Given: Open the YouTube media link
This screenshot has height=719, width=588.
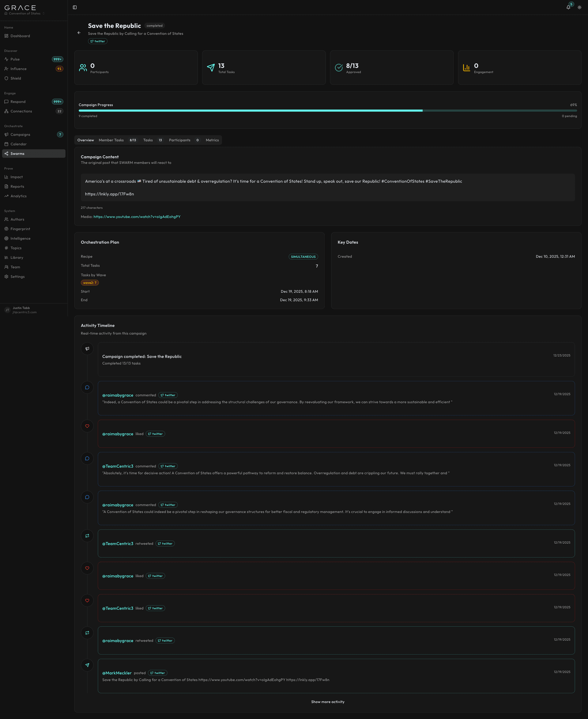Looking at the screenshot, I should [x=137, y=216].
